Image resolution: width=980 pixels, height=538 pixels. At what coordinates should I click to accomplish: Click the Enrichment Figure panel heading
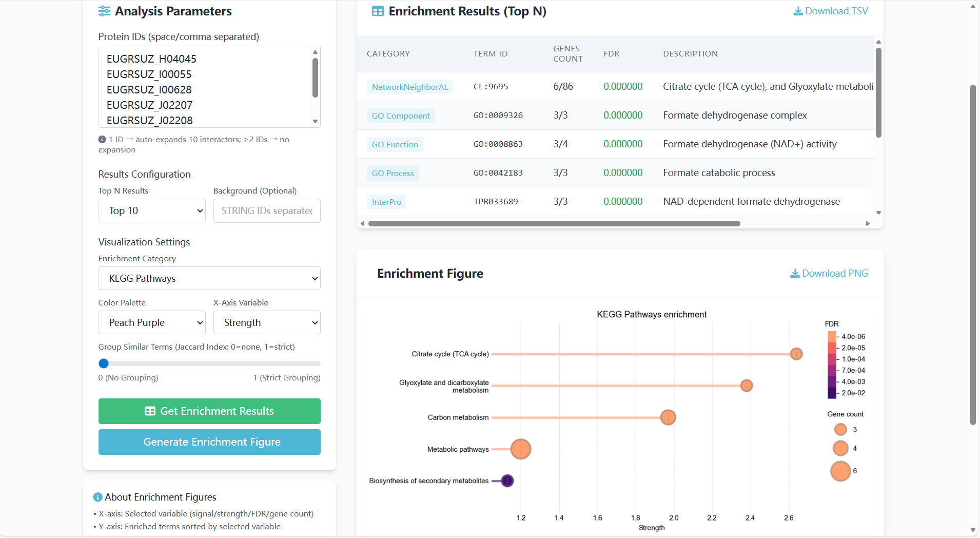click(x=430, y=273)
